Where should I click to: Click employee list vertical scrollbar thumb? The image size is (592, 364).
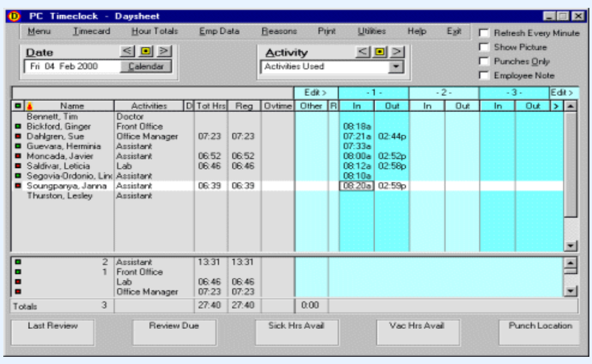pyautogui.click(x=571, y=164)
